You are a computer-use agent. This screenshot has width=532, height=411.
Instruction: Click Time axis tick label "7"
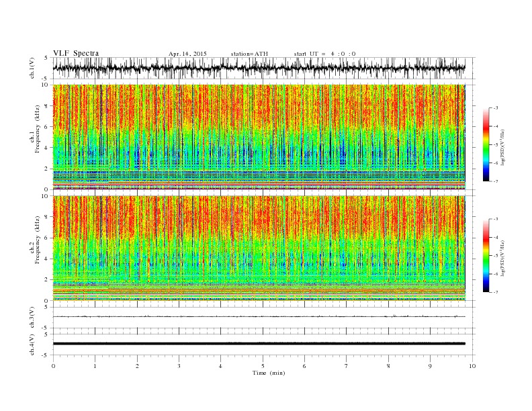pyautogui.click(x=347, y=366)
